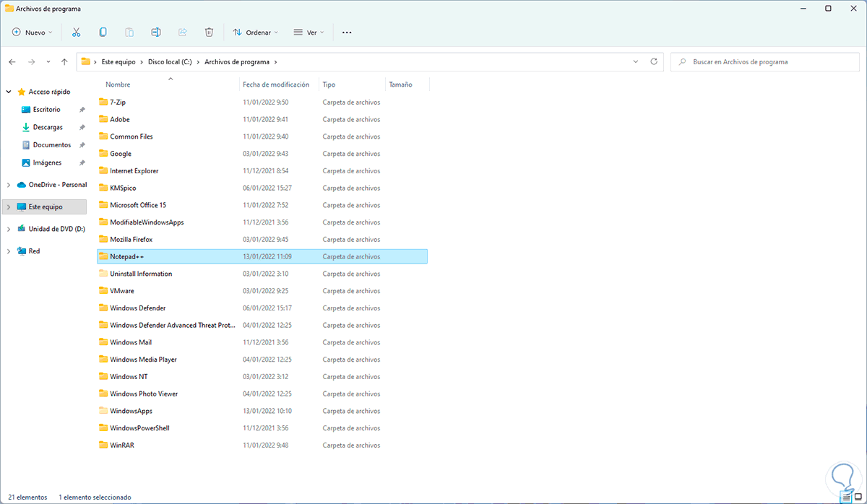867x504 pixels.
Task: Expand the Este equipo tree node
Action: [9, 207]
